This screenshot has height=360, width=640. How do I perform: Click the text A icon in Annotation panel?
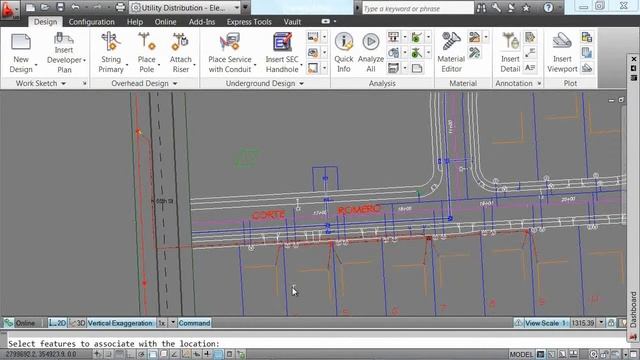pyautogui.click(x=530, y=68)
